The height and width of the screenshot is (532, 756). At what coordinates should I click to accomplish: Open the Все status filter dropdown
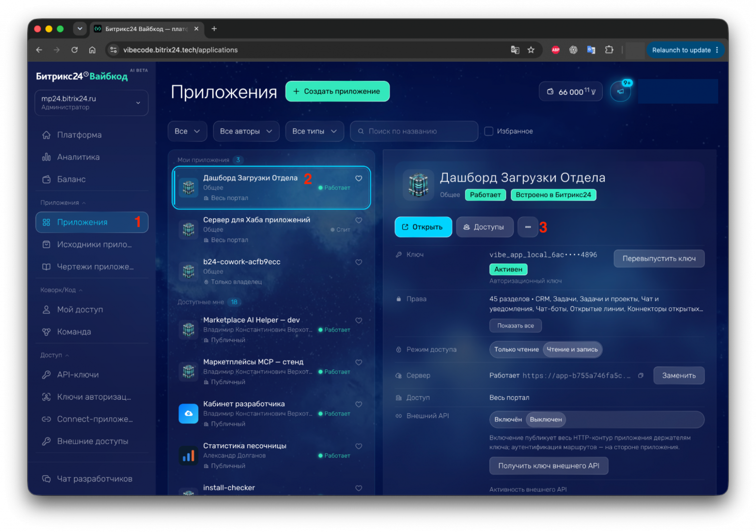187,131
